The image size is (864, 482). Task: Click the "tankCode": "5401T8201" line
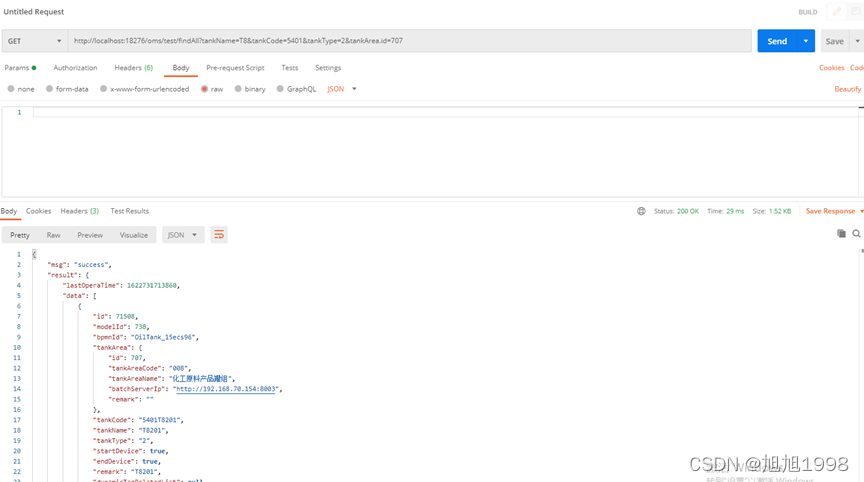[x=138, y=420]
